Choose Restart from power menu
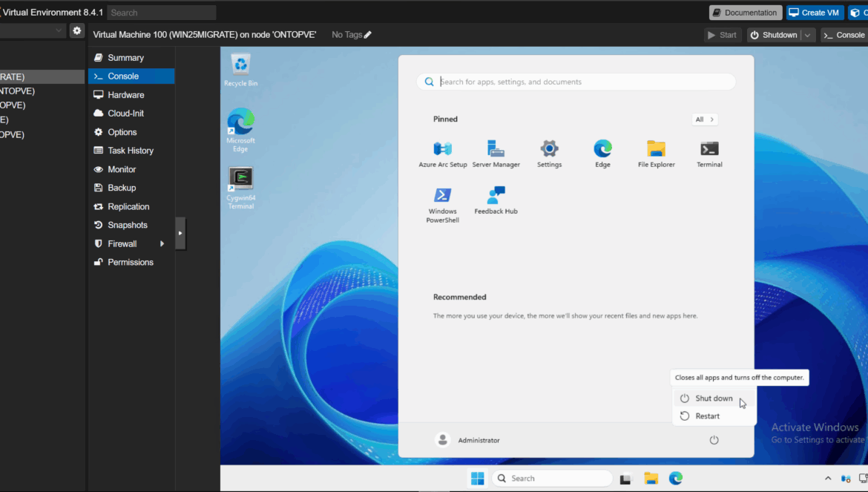 point(714,416)
